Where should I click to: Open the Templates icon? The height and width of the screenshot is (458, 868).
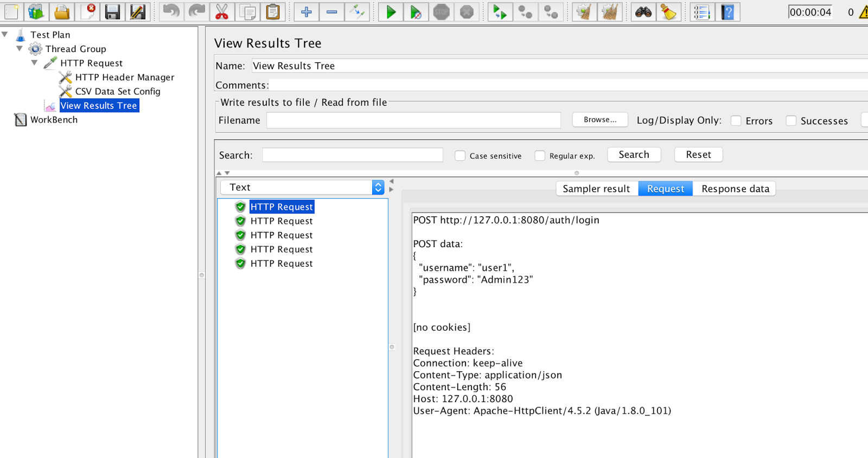tap(36, 11)
